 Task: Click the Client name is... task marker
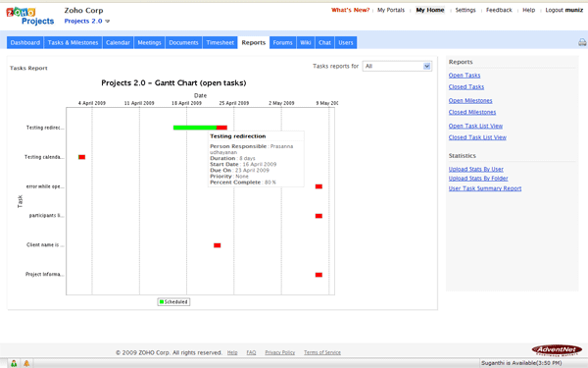[x=218, y=245]
